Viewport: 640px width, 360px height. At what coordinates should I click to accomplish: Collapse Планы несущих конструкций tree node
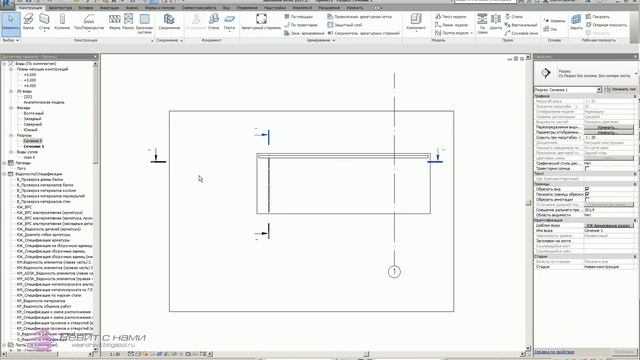[11, 69]
